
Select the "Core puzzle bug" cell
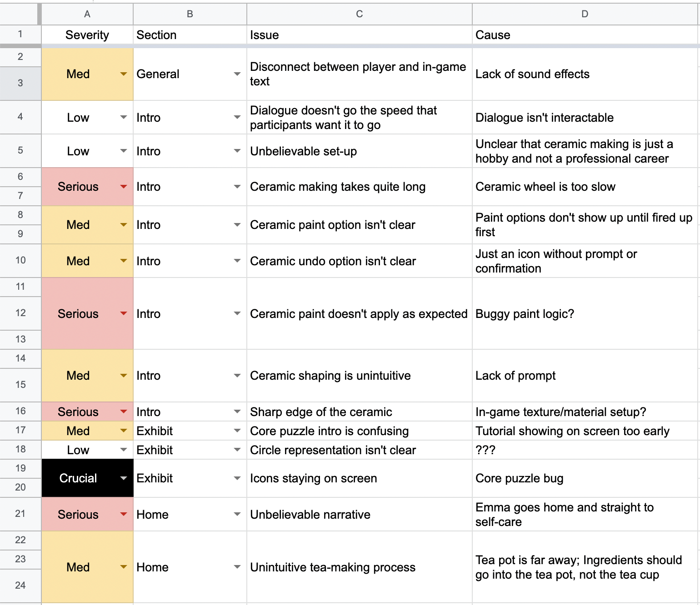pos(585,478)
